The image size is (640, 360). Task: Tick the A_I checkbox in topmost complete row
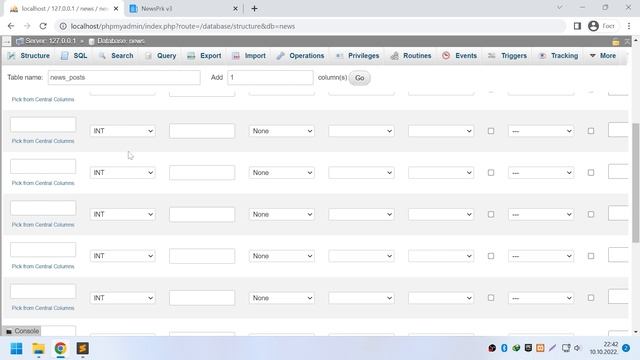(591, 131)
